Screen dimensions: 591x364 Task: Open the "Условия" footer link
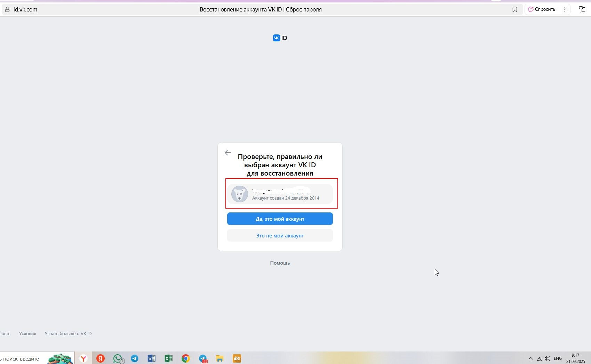pos(27,334)
